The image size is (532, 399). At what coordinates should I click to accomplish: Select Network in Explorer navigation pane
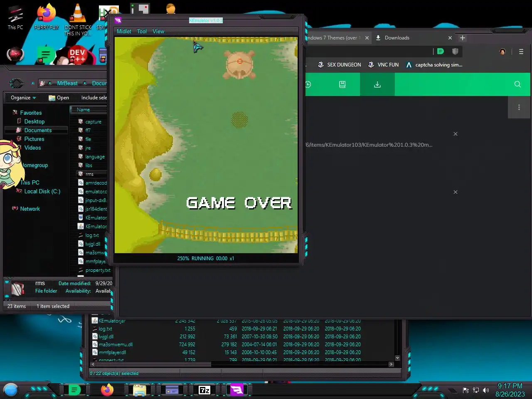pos(30,209)
